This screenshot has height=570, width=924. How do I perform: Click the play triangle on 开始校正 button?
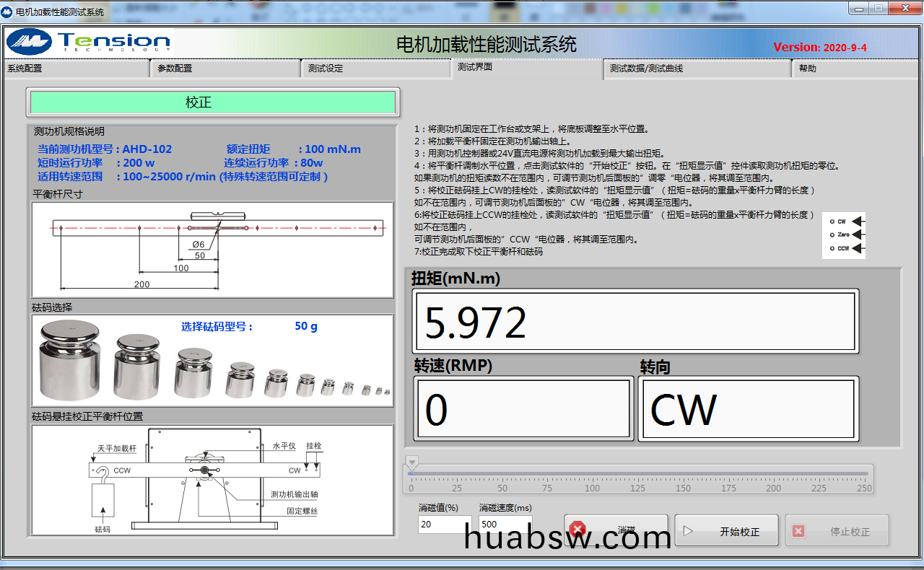pyautogui.click(x=688, y=531)
